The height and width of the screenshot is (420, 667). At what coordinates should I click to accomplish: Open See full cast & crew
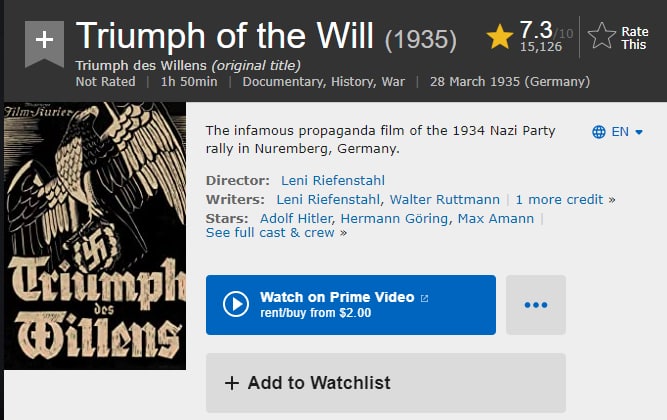[x=270, y=232]
